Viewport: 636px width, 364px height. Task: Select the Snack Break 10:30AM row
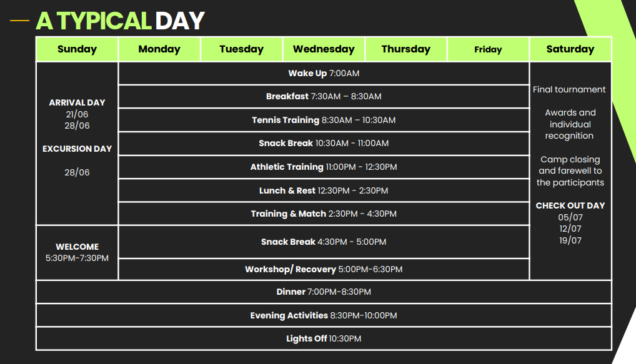[x=324, y=143]
